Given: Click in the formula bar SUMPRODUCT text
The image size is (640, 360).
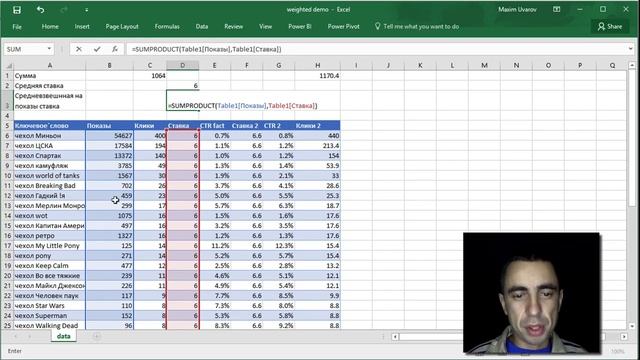Looking at the screenshot, I should point(207,49).
